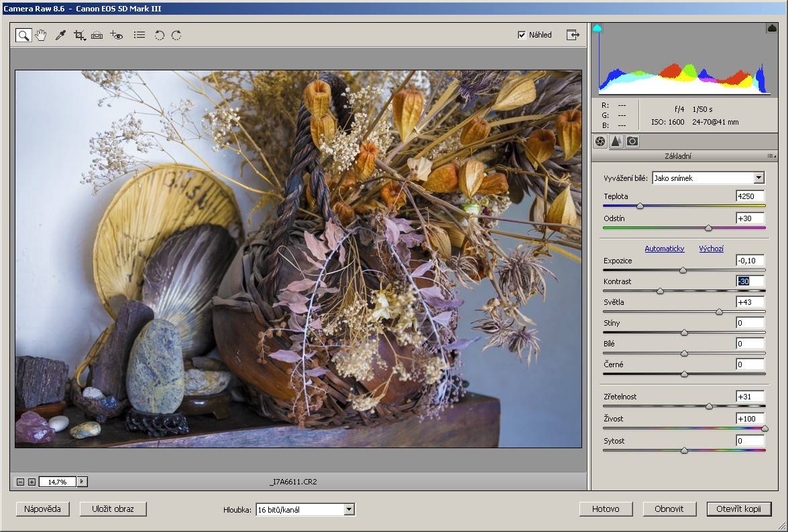Uncheck the Náhled preview checkbox
788x532 pixels.
pyautogui.click(x=522, y=35)
